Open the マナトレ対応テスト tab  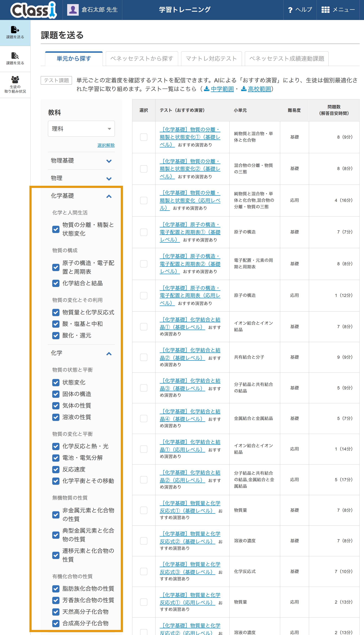click(x=211, y=59)
